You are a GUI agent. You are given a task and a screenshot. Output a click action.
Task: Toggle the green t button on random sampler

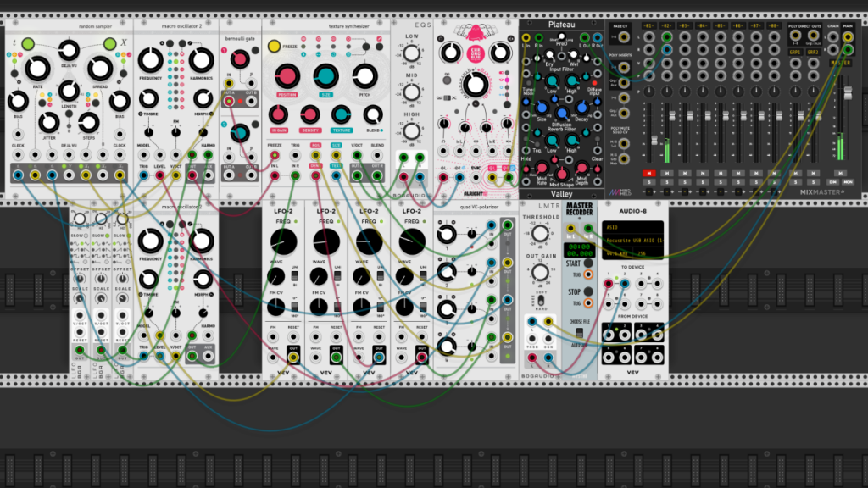point(28,43)
